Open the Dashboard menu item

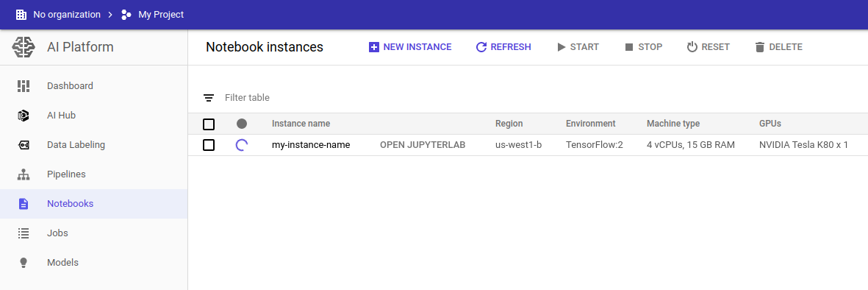[94, 86]
